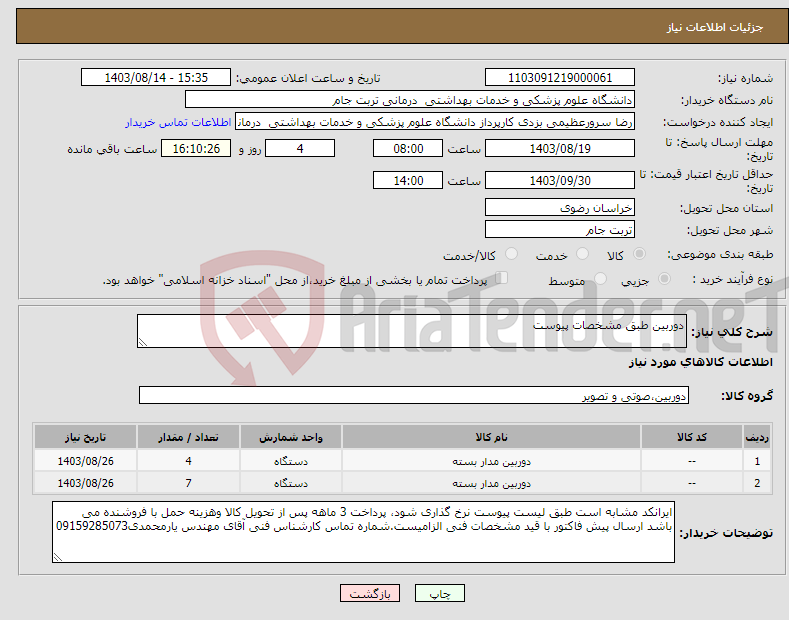Select the کالا radio button

(x=639, y=254)
